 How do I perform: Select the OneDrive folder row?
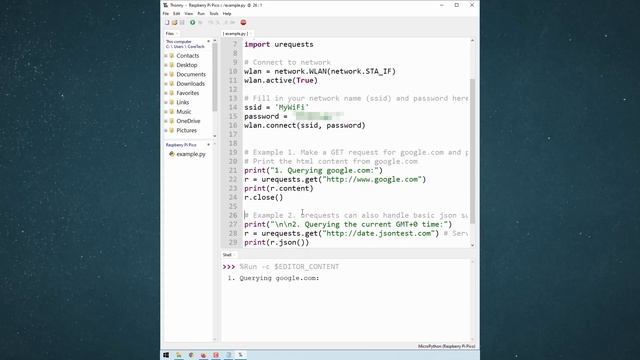tap(188, 121)
